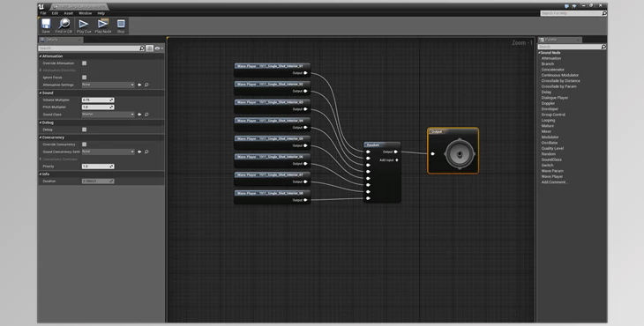Collapse the Sound section
The height and width of the screenshot is (326, 644).
(41, 93)
